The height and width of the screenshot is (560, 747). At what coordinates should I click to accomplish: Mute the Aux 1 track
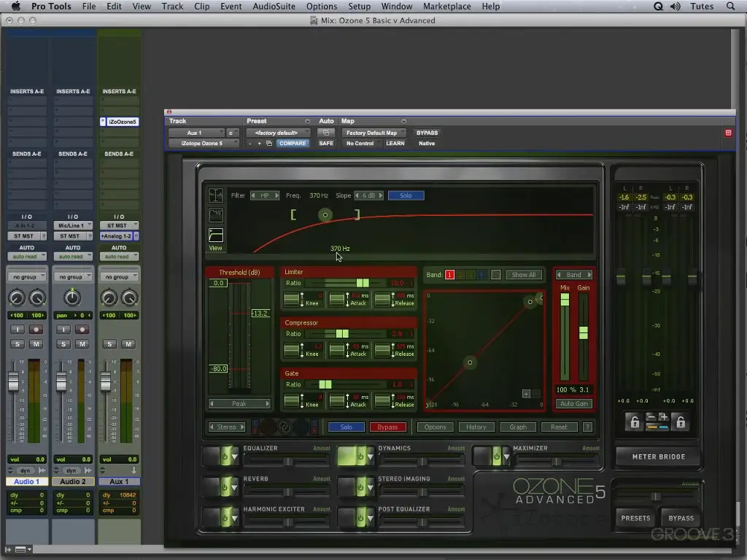pos(128,344)
